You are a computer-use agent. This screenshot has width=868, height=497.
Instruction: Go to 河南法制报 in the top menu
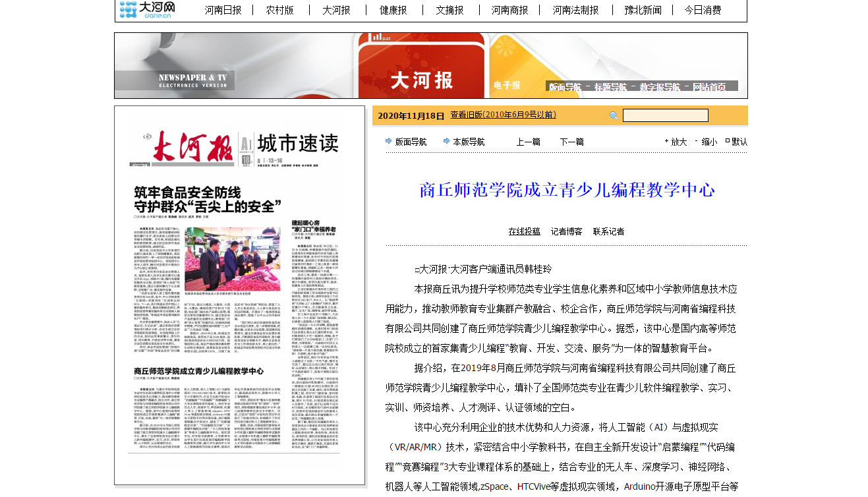(x=575, y=10)
